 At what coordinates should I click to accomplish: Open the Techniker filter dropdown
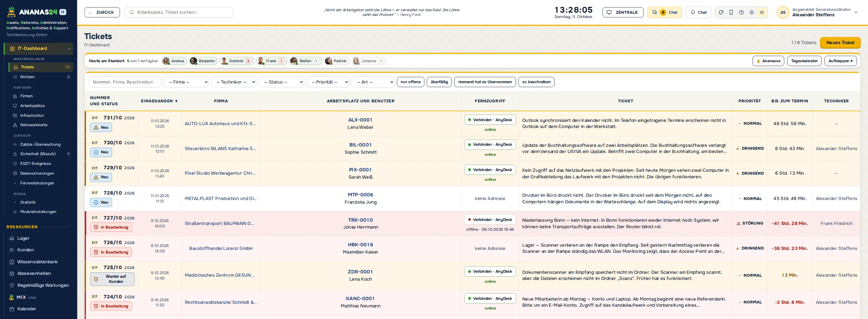click(234, 82)
